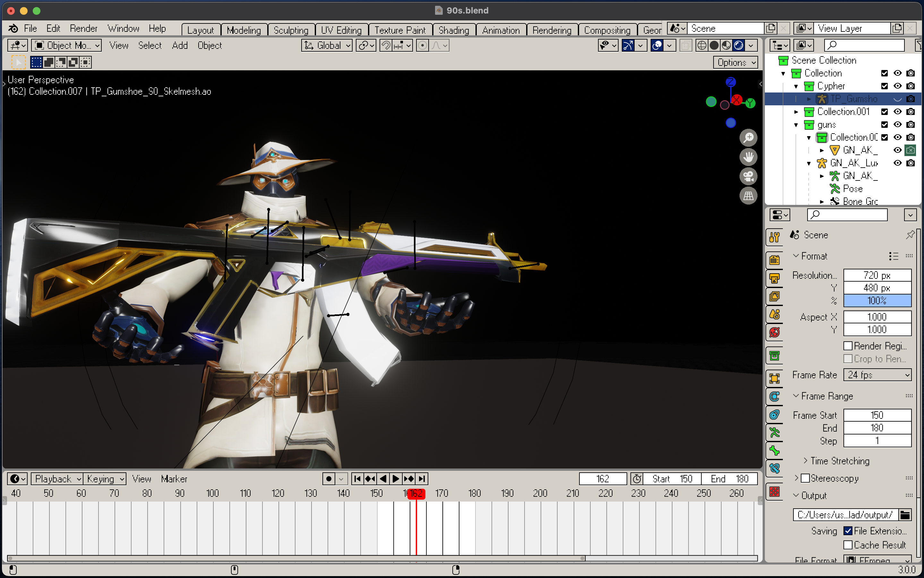
Task: Open the Keying dropdown in timeline
Action: [x=105, y=478]
